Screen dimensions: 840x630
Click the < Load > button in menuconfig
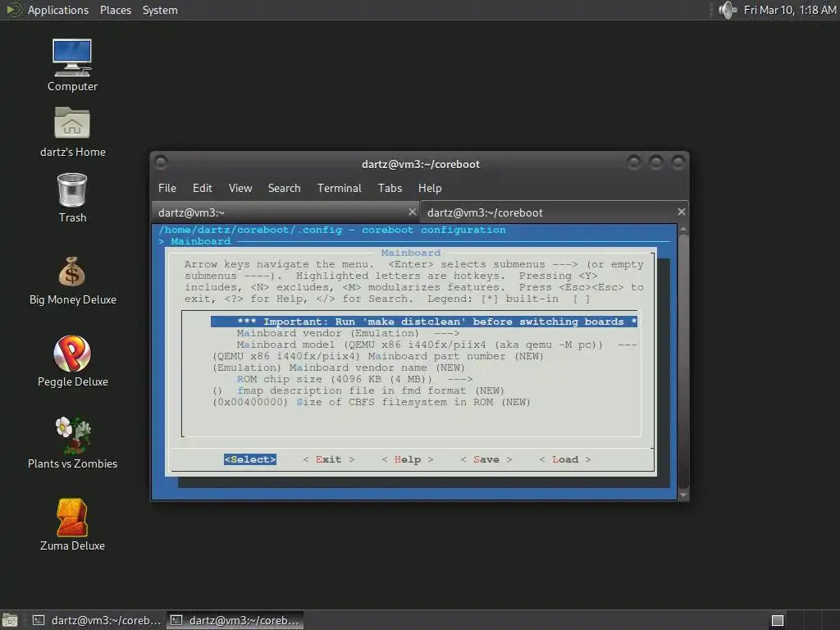click(x=564, y=459)
